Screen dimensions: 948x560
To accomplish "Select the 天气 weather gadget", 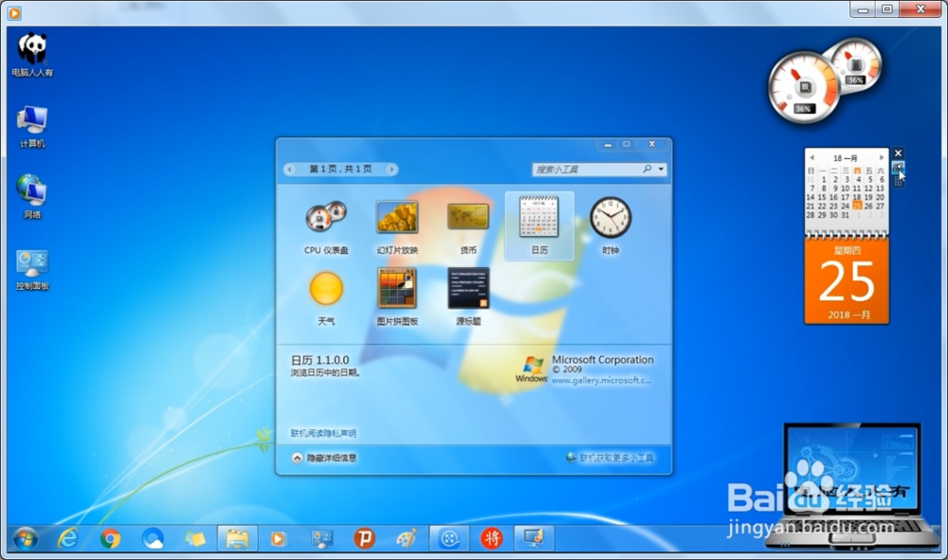I will pos(326,297).
